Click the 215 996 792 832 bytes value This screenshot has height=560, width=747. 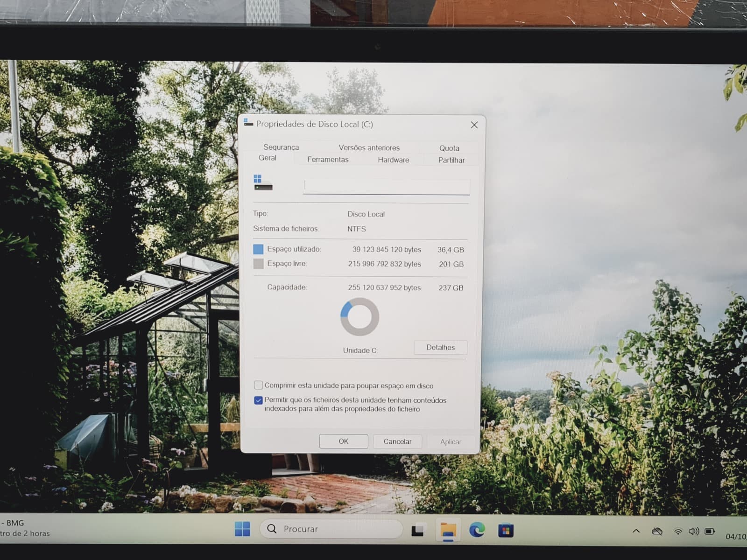point(384,264)
